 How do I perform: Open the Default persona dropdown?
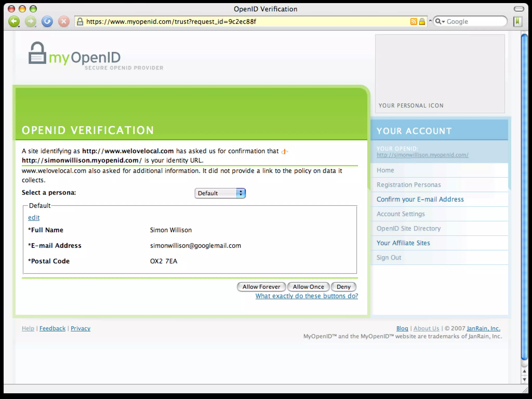220,193
